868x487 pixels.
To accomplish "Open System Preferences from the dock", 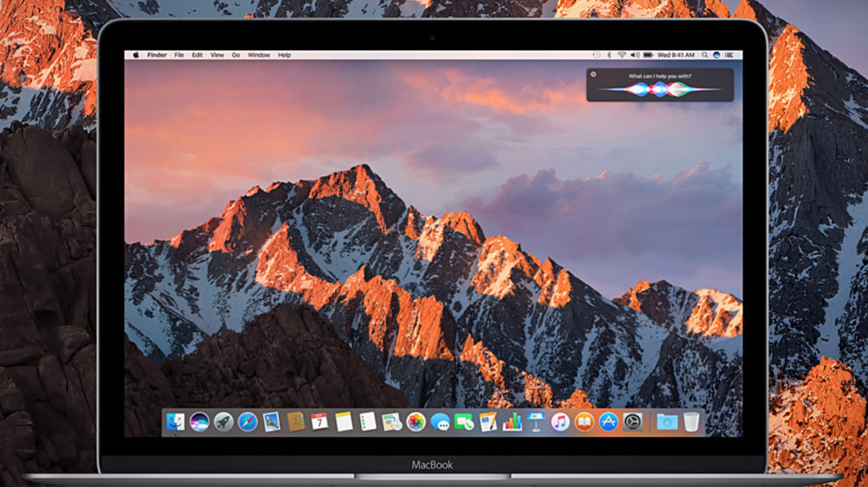I will 632,422.
